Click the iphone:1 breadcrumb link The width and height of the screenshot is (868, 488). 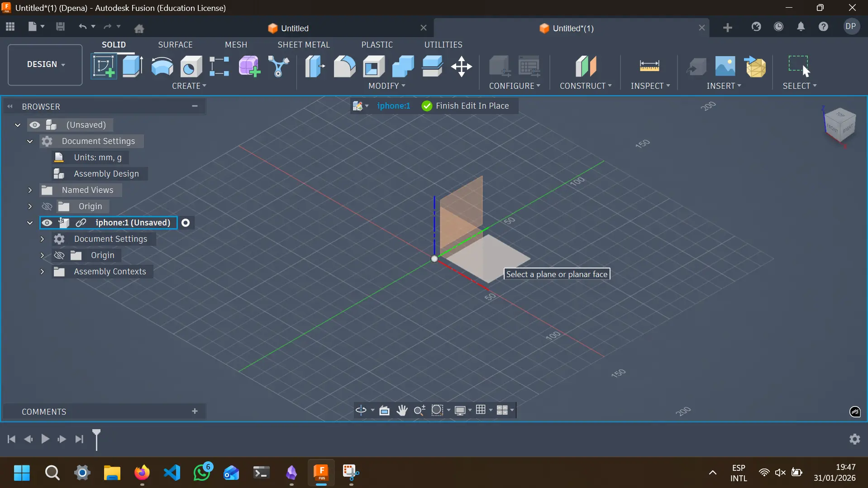(394, 106)
